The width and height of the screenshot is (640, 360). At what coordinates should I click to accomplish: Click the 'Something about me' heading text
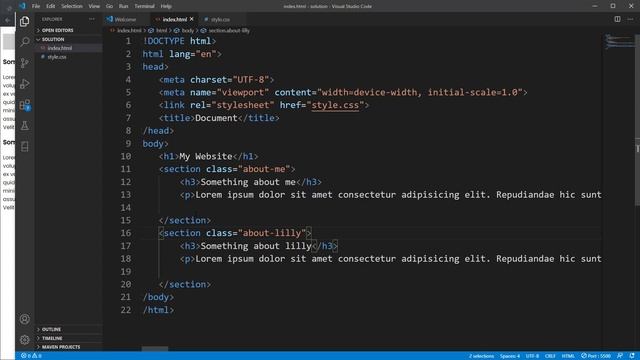pyautogui.click(x=248, y=182)
